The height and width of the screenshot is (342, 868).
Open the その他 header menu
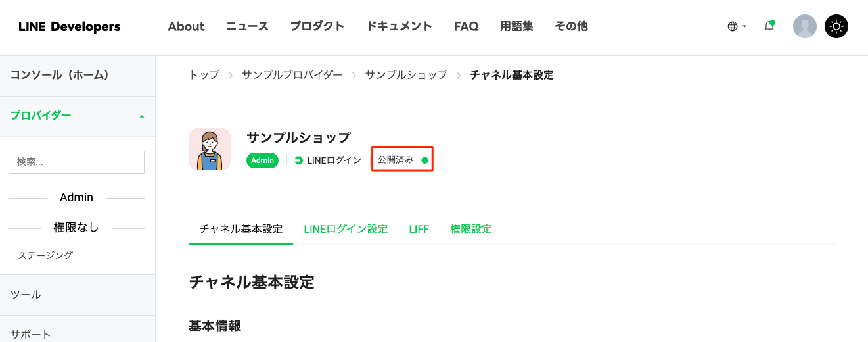(571, 26)
